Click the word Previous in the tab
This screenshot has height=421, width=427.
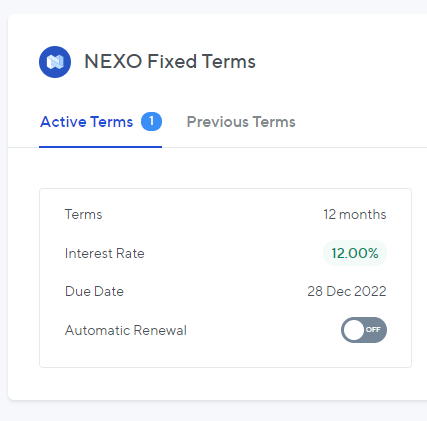[218, 122]
